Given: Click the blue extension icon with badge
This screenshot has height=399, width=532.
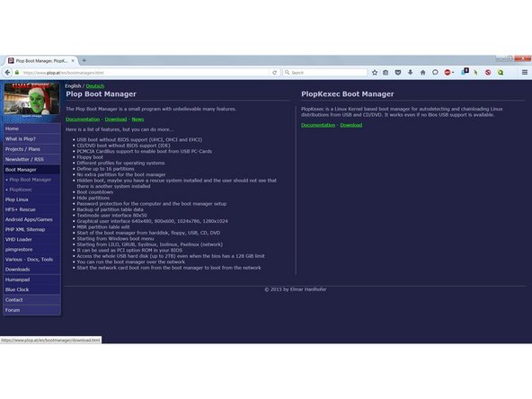Looking at the screenshot, I should 465,72.
